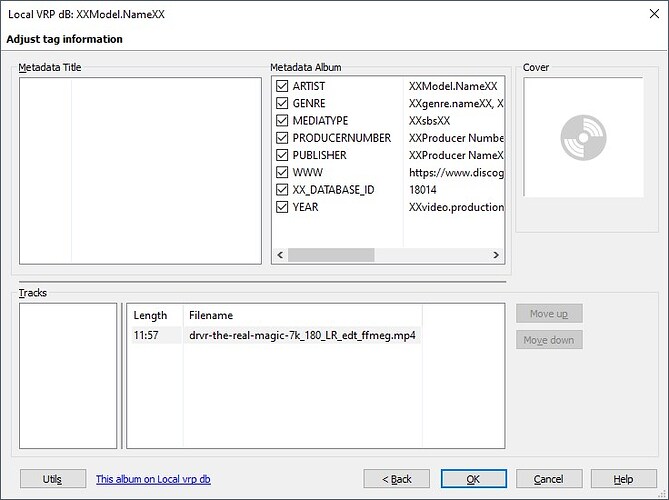Click the Cancel button

pyautogui.click(x=549, y=479)
